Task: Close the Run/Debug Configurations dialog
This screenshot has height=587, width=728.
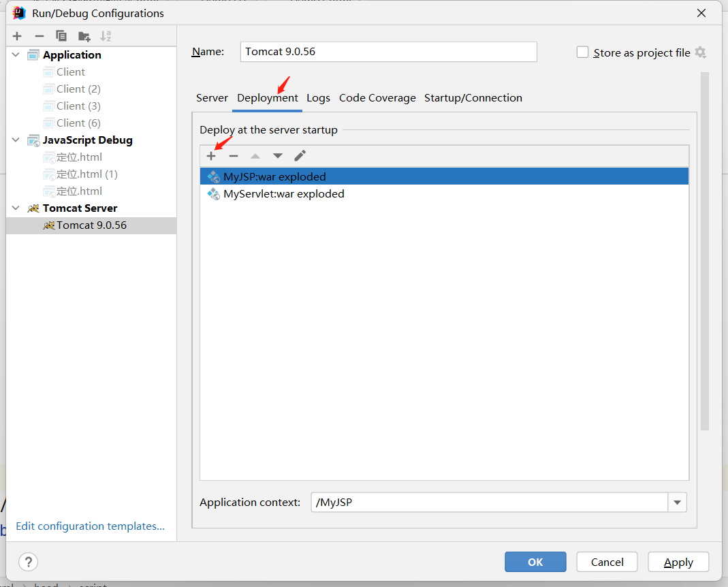Action: pos(701,13)
